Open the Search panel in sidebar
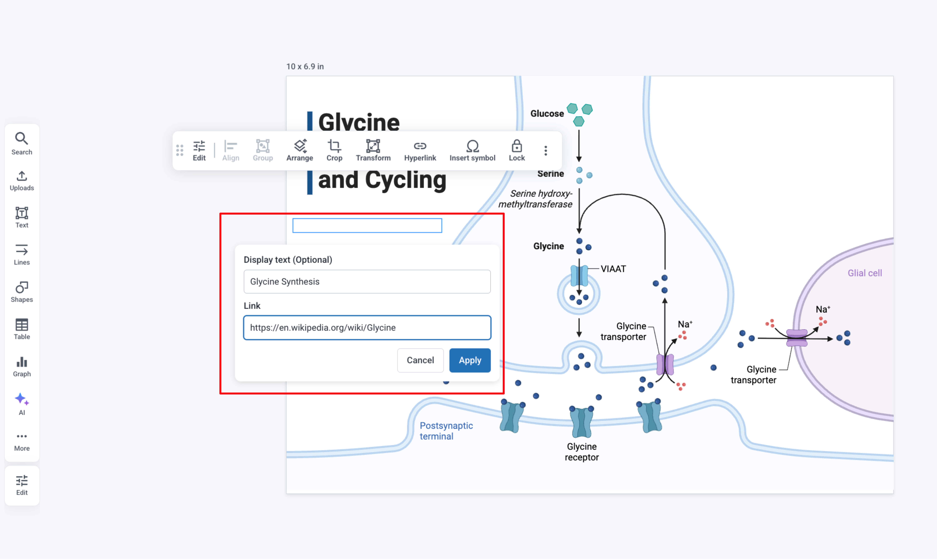Screen dimensions: 937x560 (22, 143)
